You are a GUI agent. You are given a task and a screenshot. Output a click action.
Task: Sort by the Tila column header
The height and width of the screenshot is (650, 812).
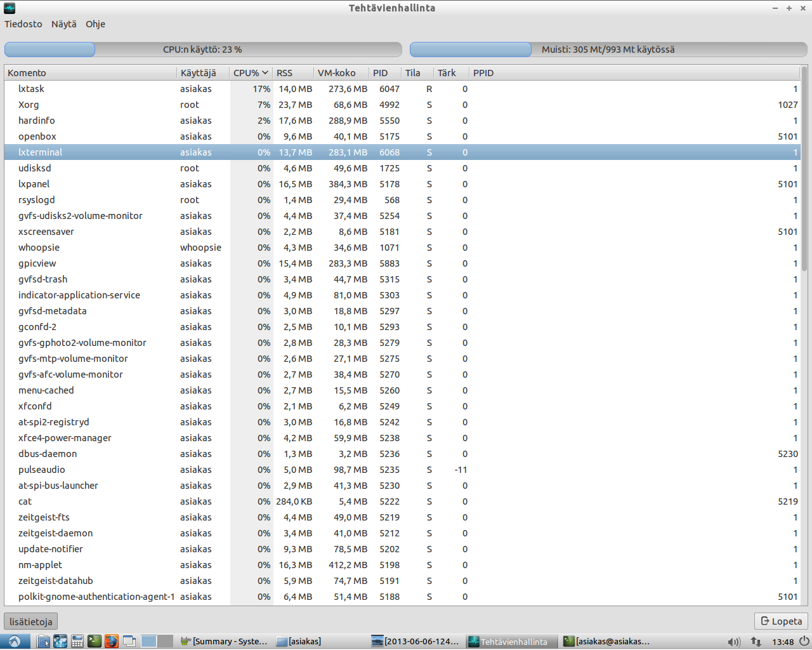coord(417,73)
